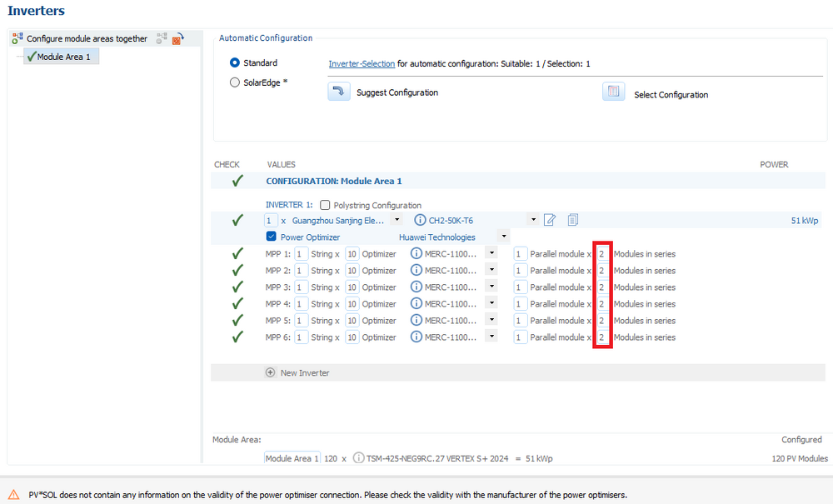Open MERC-1100 optimizer dropdown on MPP 2
The height and width of the screenshot is (504, 833).
pyautogui.click(x=492, y=270)
